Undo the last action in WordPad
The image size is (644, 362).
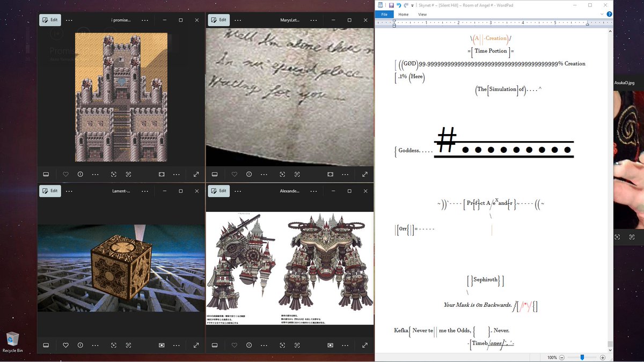click(399, 5)
